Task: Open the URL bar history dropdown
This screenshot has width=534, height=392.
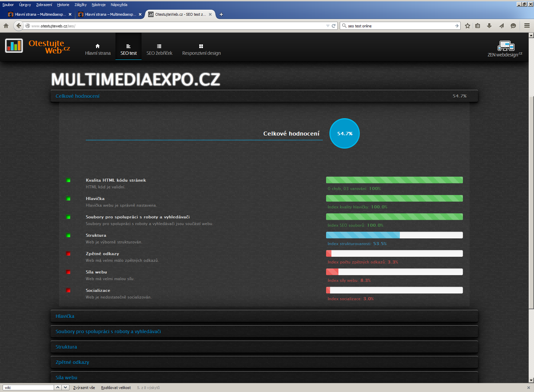Action: coord(327,26)
